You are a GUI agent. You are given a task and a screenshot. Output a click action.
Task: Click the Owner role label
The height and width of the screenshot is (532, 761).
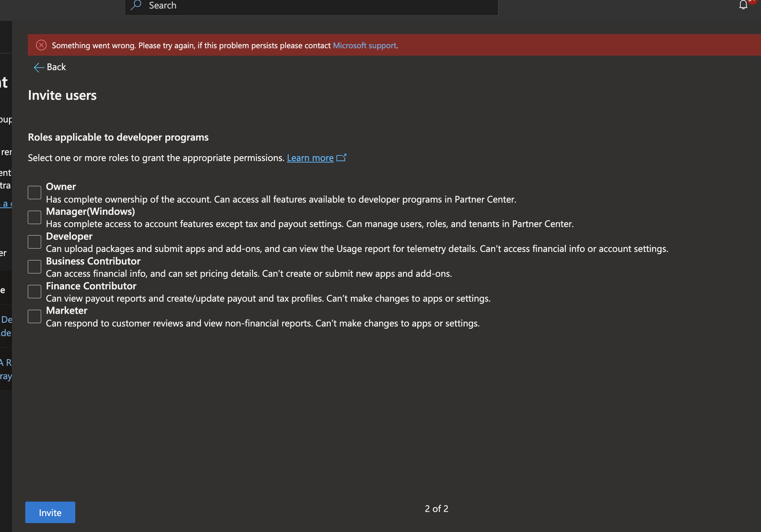click(x=61, y=187)
